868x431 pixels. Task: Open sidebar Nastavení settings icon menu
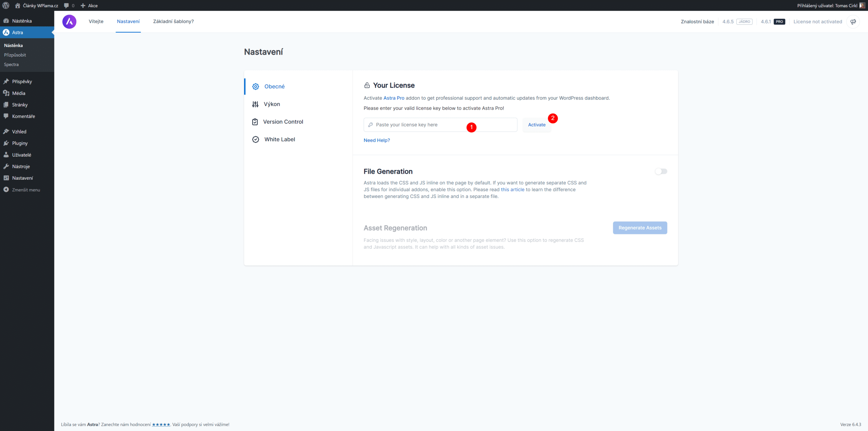6,178
